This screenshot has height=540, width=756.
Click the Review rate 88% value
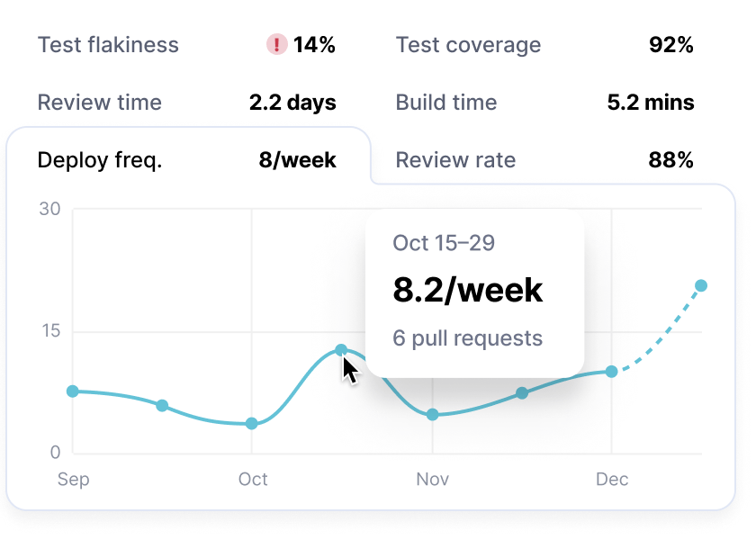tap(671, 159)
